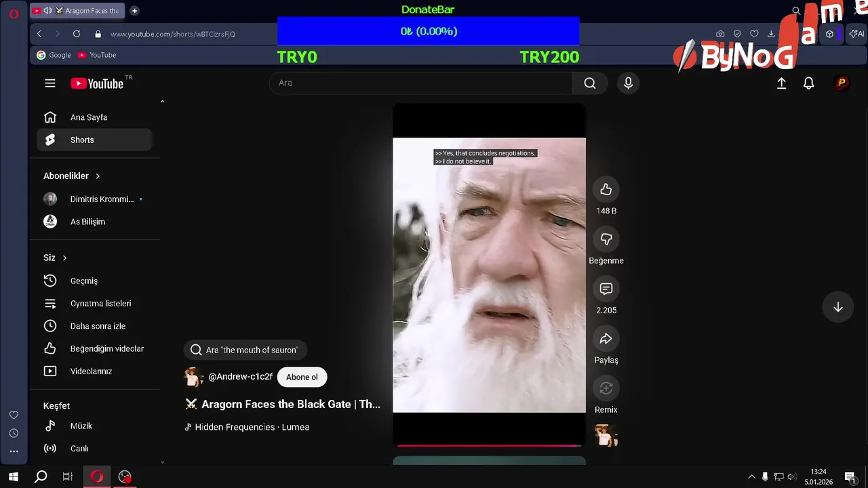Open the upload/create icon in header
The image size is (868, 488).
pyautogui.click(x=781, y=83)
